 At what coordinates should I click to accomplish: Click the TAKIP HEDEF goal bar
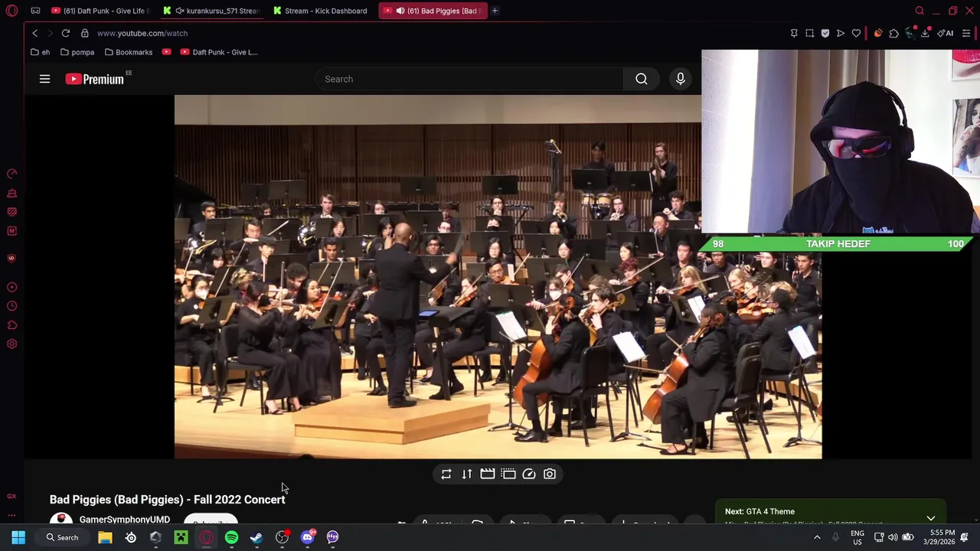[838, 243]
